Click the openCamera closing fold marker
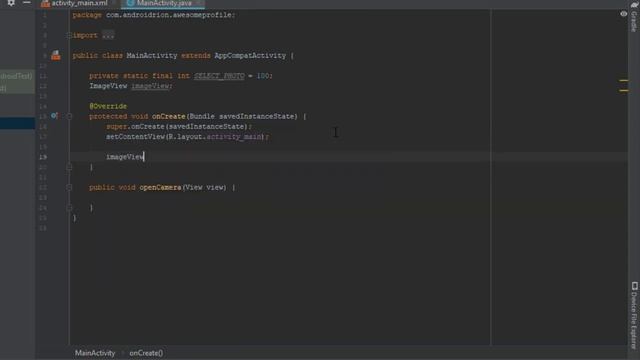 (x=69, y=208)
